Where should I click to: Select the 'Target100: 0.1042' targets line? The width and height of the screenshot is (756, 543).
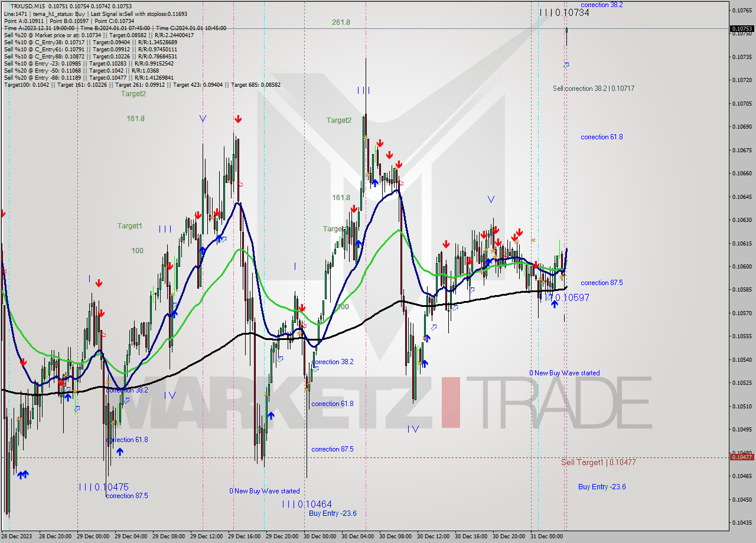click(x=142, y=84)
